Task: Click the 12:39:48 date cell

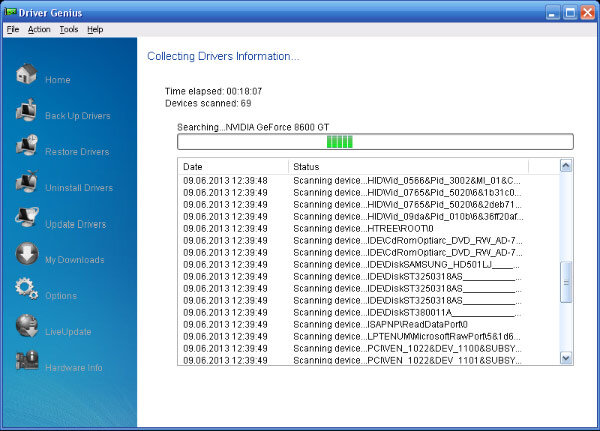Action: point(225,180)
